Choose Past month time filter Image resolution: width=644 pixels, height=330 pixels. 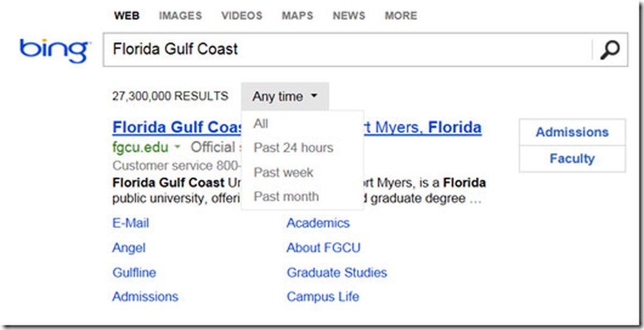pos(287,197)
